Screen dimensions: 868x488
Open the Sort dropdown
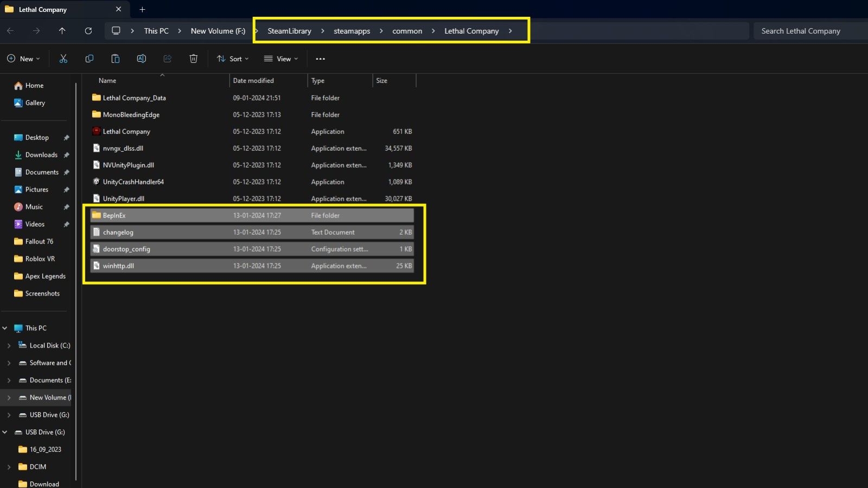click(232, 59)
